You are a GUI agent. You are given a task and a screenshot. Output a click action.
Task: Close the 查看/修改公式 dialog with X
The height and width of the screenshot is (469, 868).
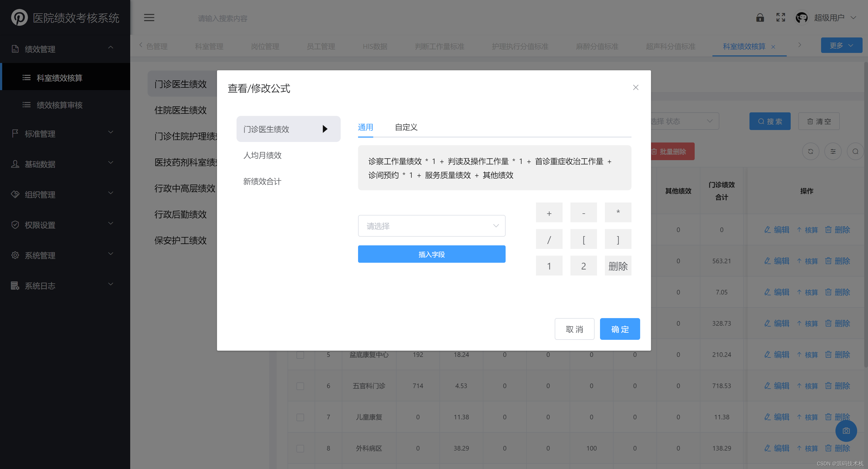coord(636,88)
